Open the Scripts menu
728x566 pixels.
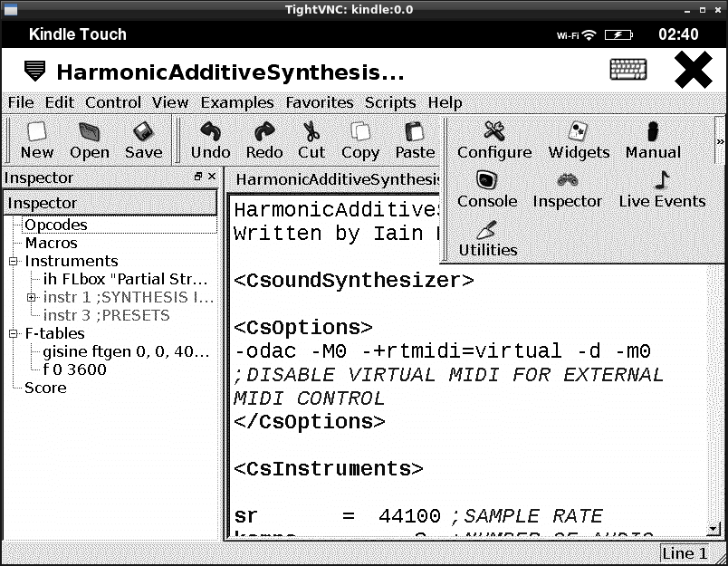[390, 102]
